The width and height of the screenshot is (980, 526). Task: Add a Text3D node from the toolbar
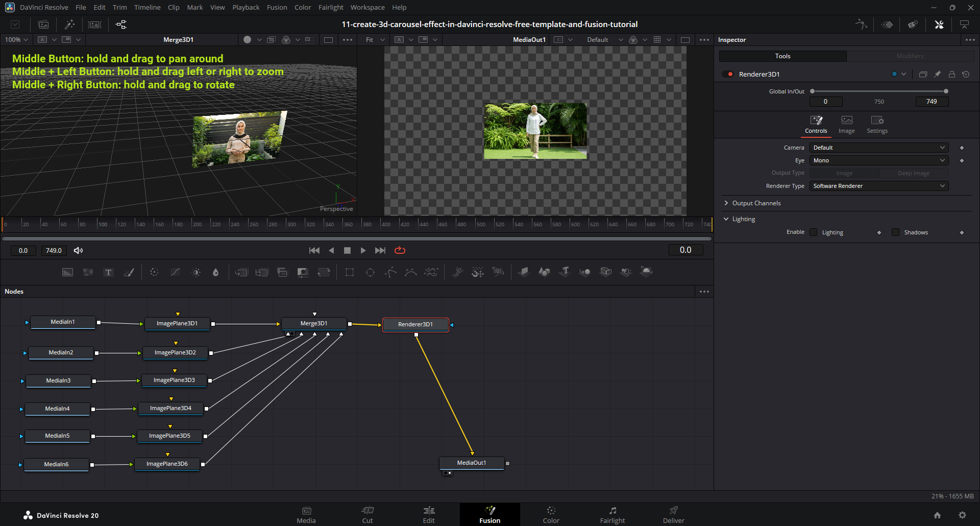point(565,272)
